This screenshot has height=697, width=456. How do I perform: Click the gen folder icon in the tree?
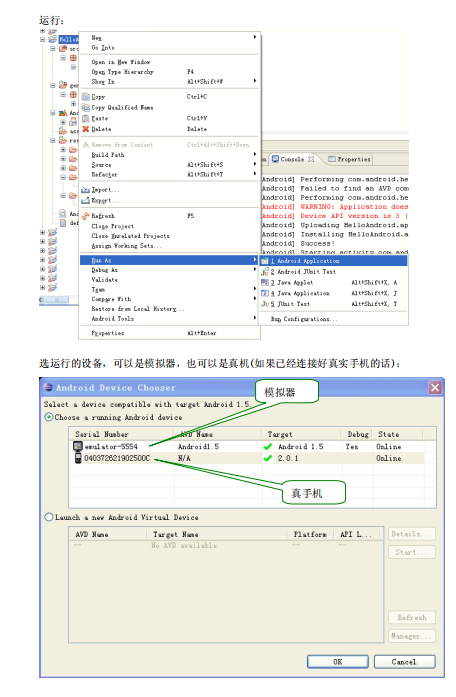(x=63, y=85)
